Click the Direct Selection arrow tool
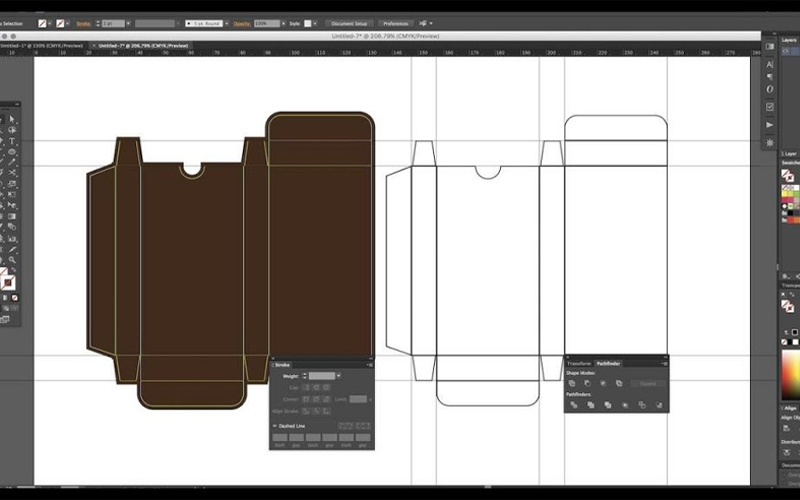The width and height of the screenshot is (800, 500). coord(12,118)
